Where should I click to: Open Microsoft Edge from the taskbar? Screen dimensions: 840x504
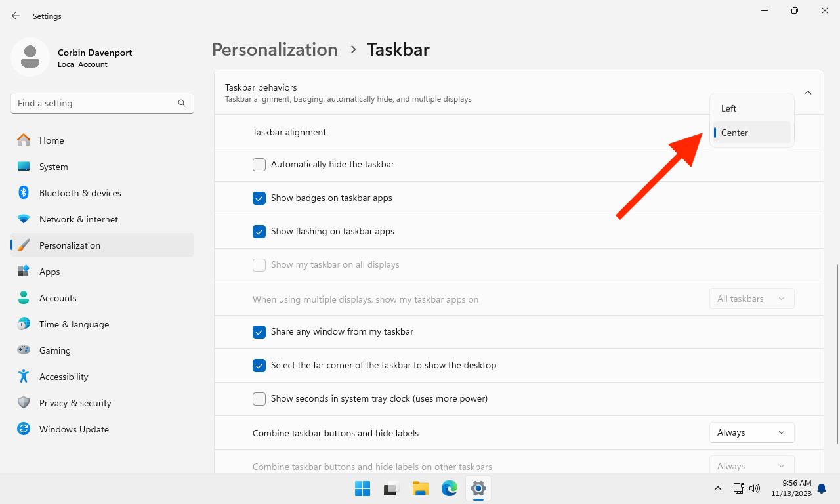pyautogui.click(x=449, y=488)
